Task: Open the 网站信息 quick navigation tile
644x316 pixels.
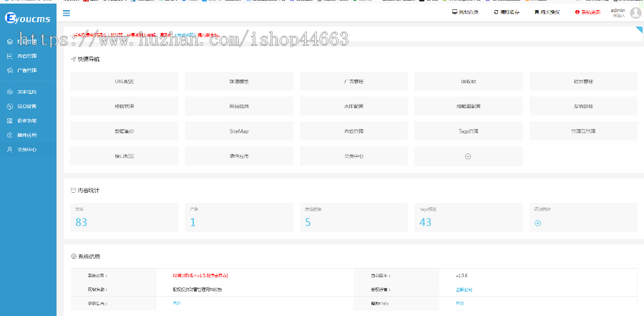Action: click(239, 106)
